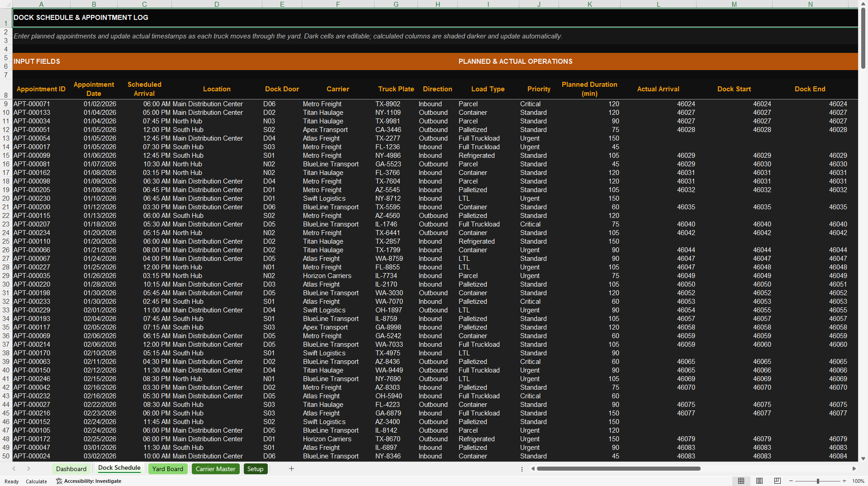Open the Yard Board sheet tab
Image resolution: width=868 pixels, height=486 pixels.
[x=168, y=469]
